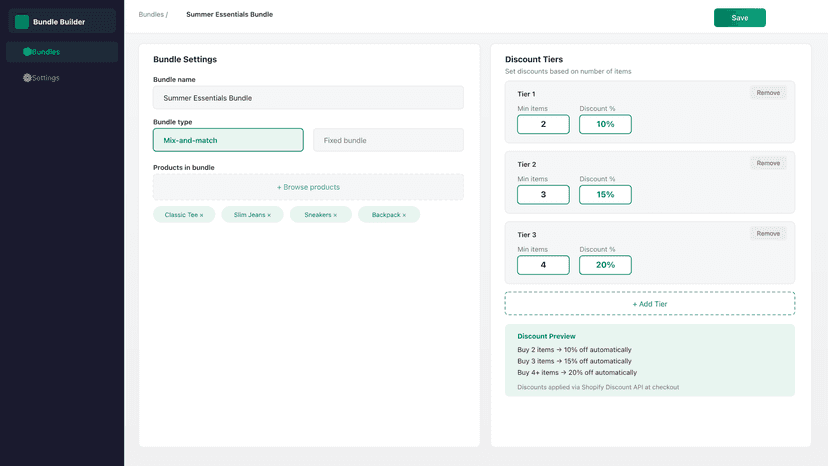Edit Tier 3 Discount % field
Image resolution: width=828 pixels, height=466 pixels.
[605, 265]
